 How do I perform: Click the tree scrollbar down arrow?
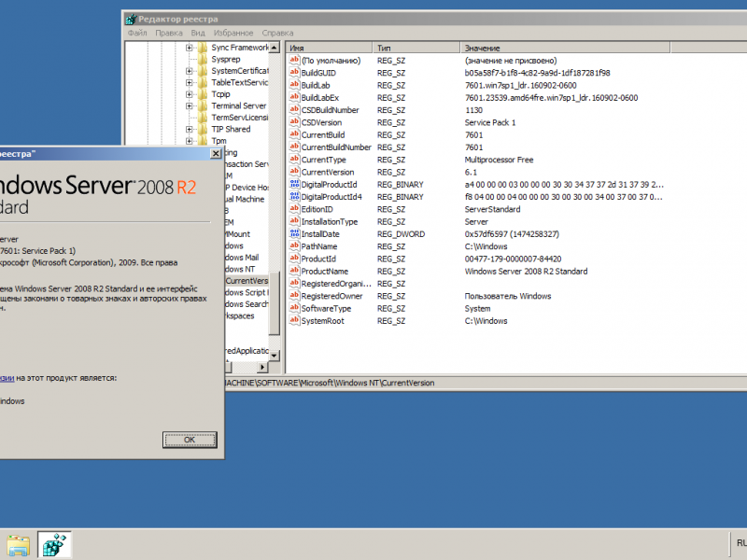coord(274,356)
